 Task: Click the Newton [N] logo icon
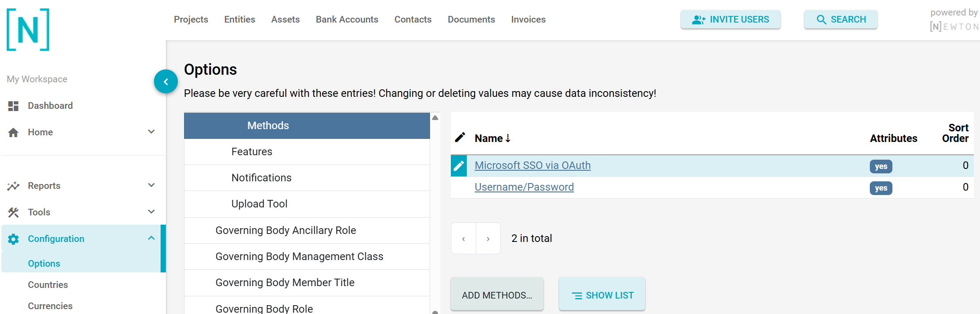click(x=28, y=30)
